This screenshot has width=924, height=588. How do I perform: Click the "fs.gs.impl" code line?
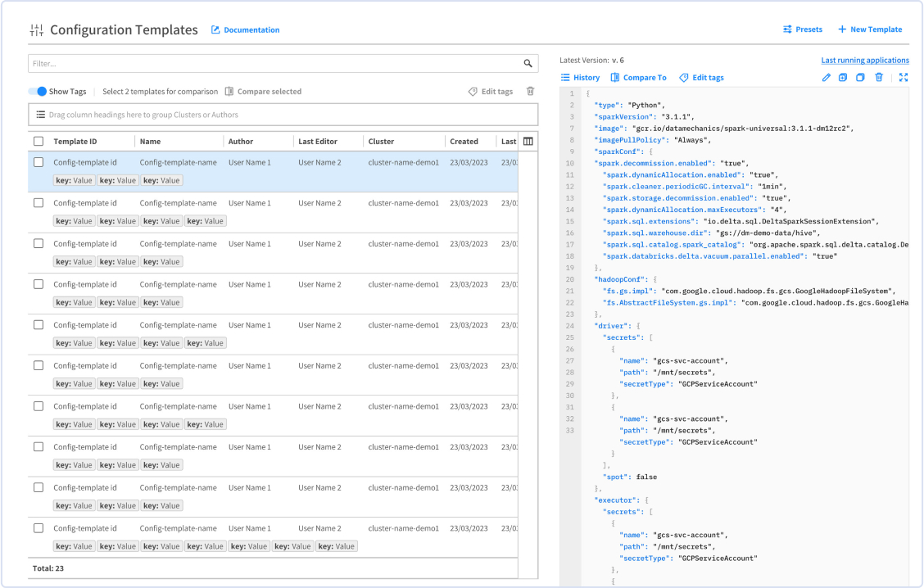click(x=749, y=291)
